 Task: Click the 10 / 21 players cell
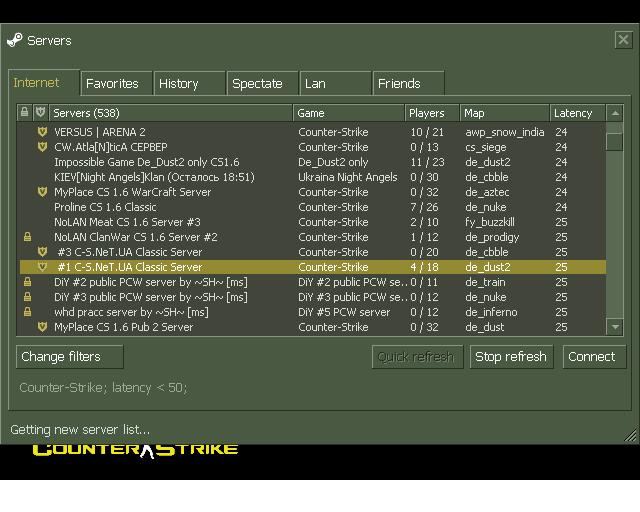coord(427,132)
